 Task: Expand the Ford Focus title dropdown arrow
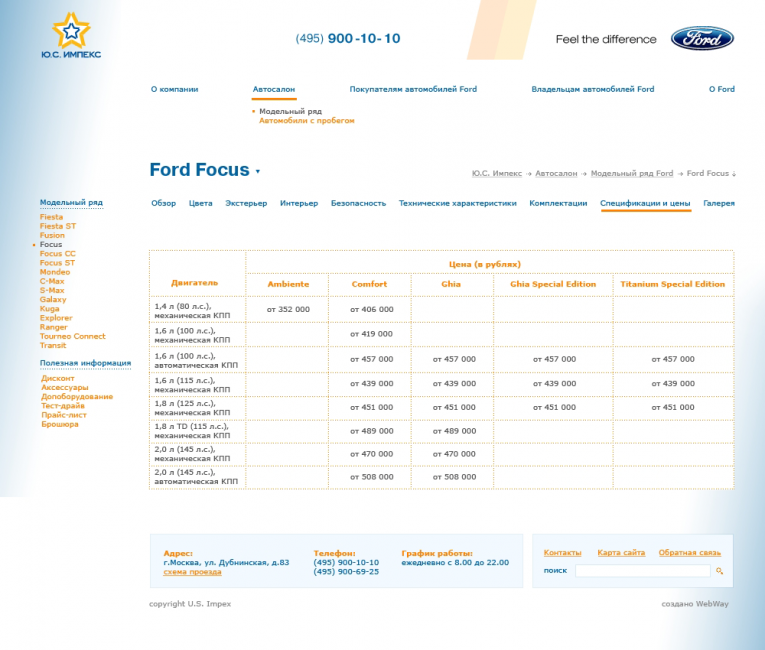pyautogui.click(x=258, y=171)
